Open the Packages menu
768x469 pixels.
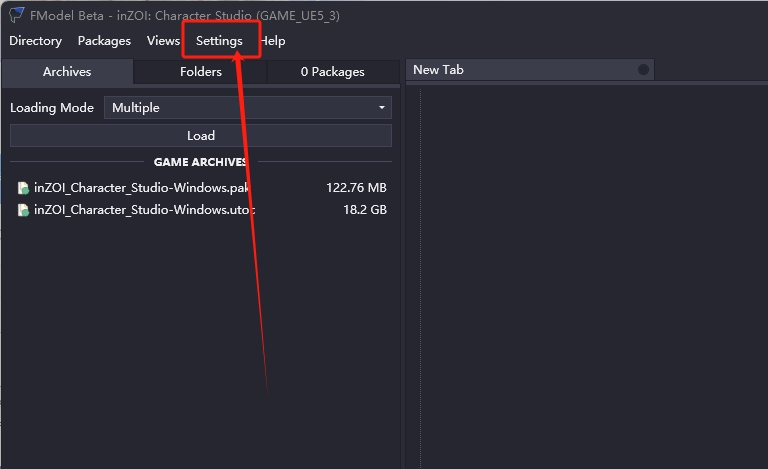point(104,41)
